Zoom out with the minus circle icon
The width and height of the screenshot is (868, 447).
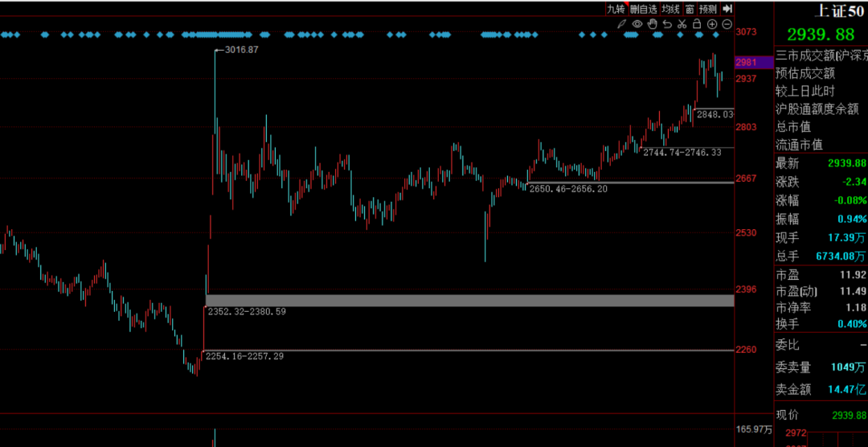click(x=727, y=24)
